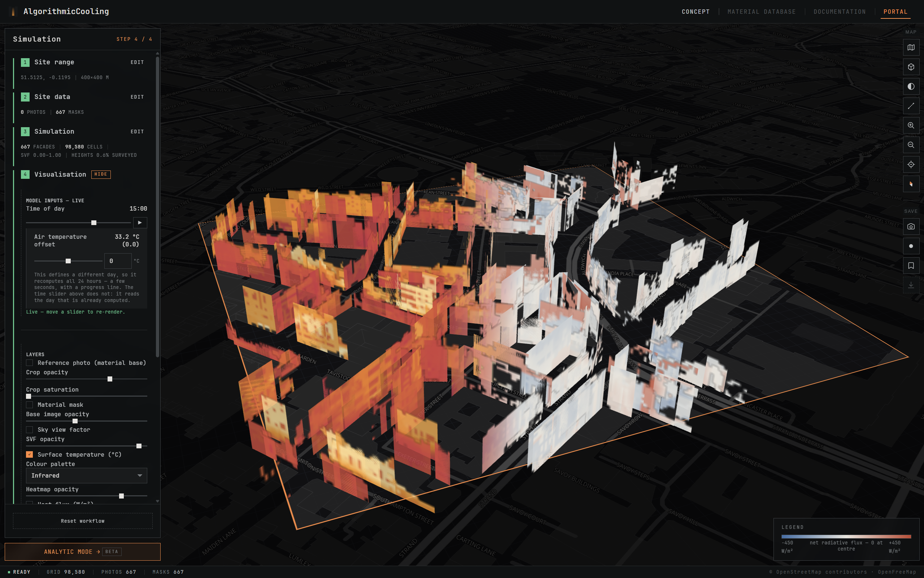This screenshot has height=578, width=924.
Task: Open the Colour palette Infrared dropdown
Action: (87, 475)
